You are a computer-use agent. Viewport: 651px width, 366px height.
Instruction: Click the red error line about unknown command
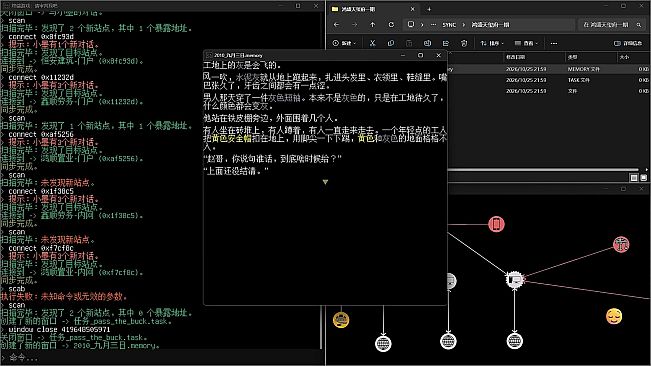tap(64, 297)
